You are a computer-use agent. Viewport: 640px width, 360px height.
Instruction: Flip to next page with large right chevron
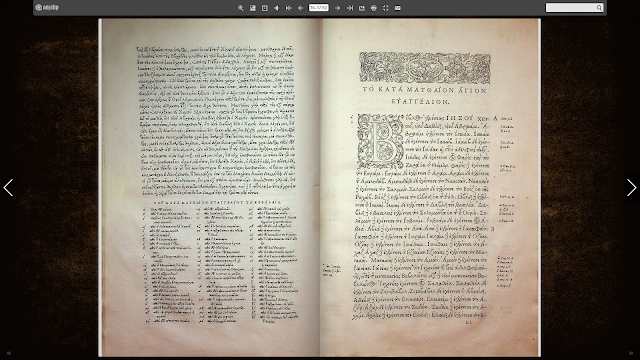(x=631, y=188)
